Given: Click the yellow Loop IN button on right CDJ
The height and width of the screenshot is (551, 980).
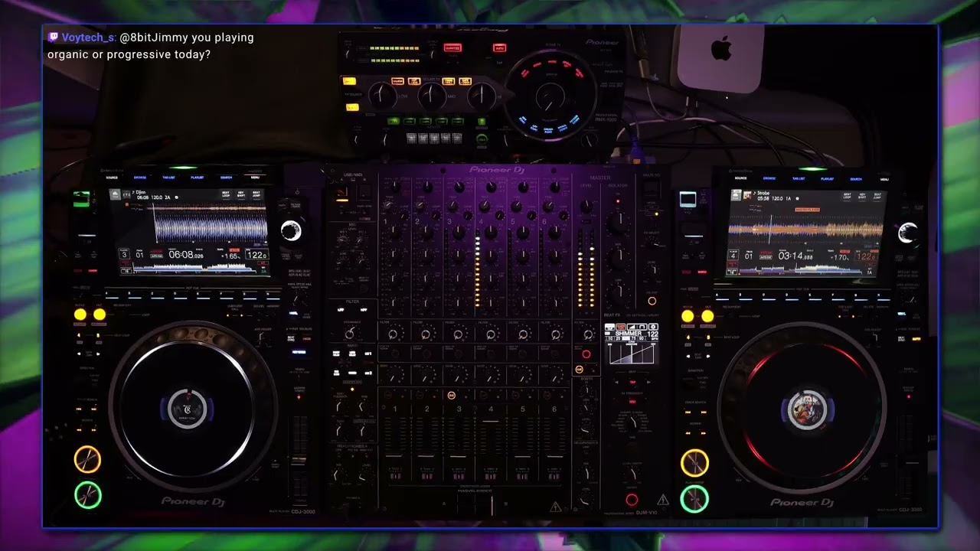Looking at the screenshot, I should pyautogui.click(x=688, y=316).
